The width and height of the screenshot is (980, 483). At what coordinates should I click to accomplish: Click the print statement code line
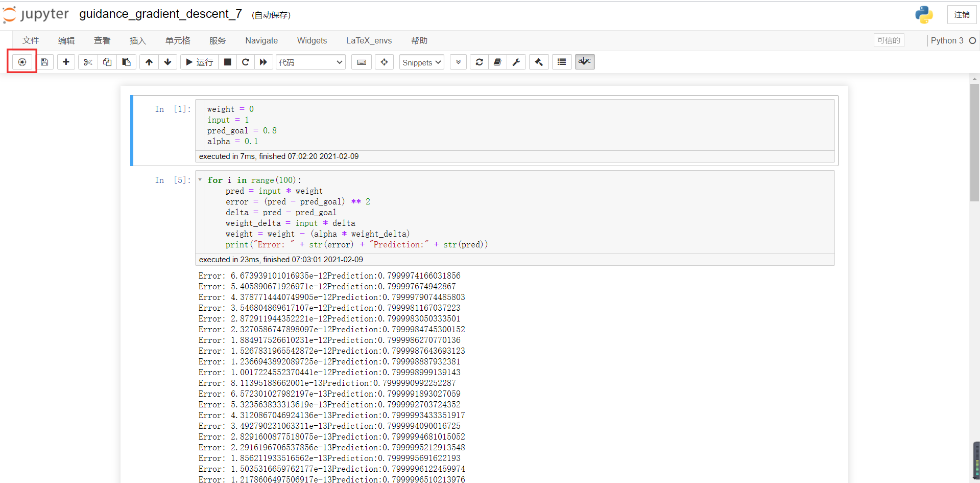(x=356, y=244)
